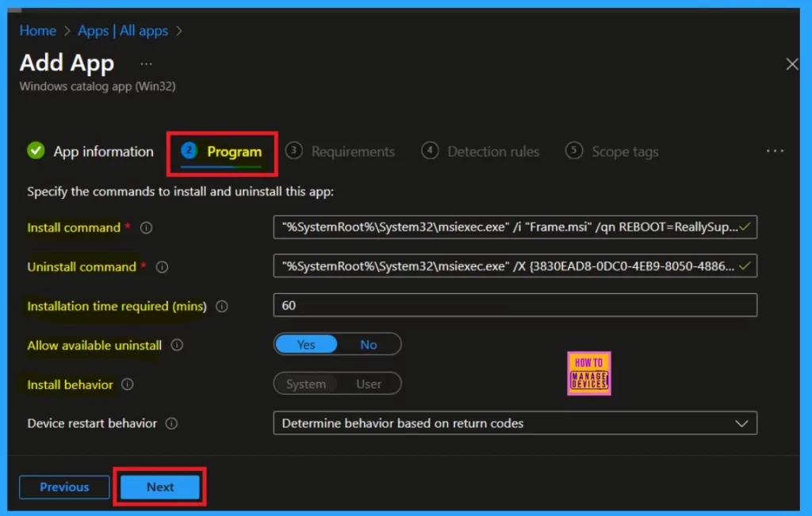The height and width of the screenshot is (516, 812).
Task: Open the ellipsis menu next to Add App title
Action: 146,63
